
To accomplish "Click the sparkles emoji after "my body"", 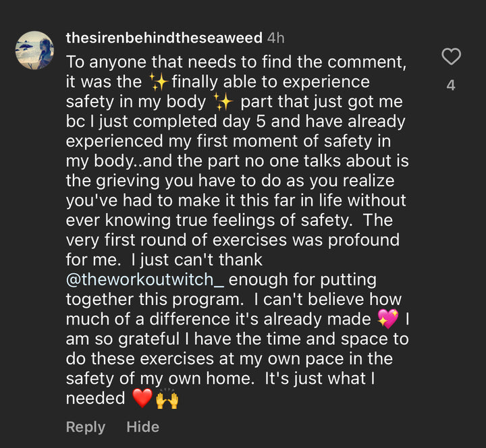I will (x=221, y=102).
